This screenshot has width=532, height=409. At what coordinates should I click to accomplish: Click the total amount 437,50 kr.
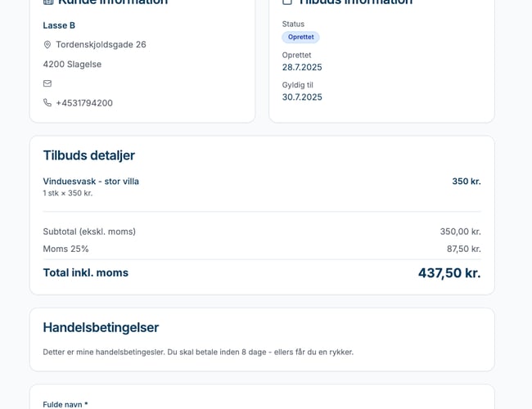[x=449, y=273]
